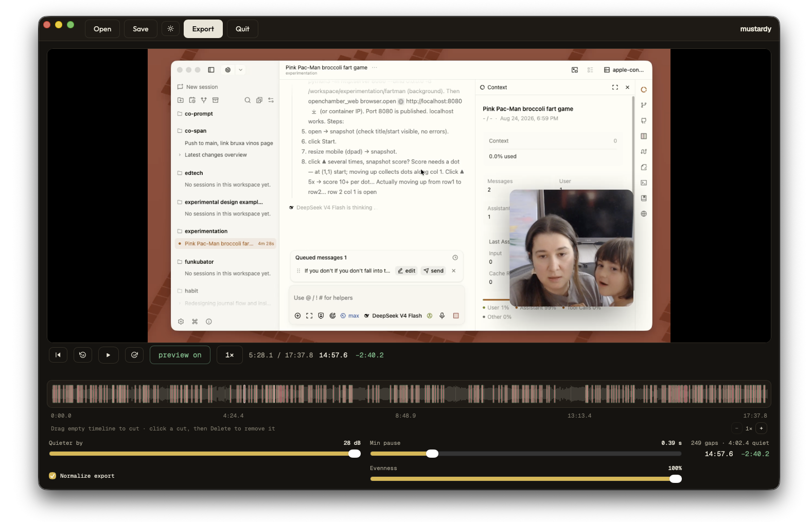Click edit on the queued message
The height and width of the screenshot is (522, 812).
click(407, 271)
